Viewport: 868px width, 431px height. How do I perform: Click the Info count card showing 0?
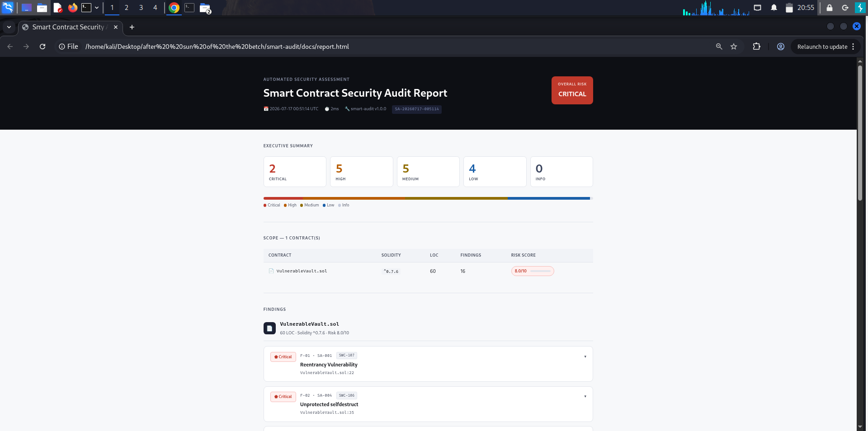561,172
